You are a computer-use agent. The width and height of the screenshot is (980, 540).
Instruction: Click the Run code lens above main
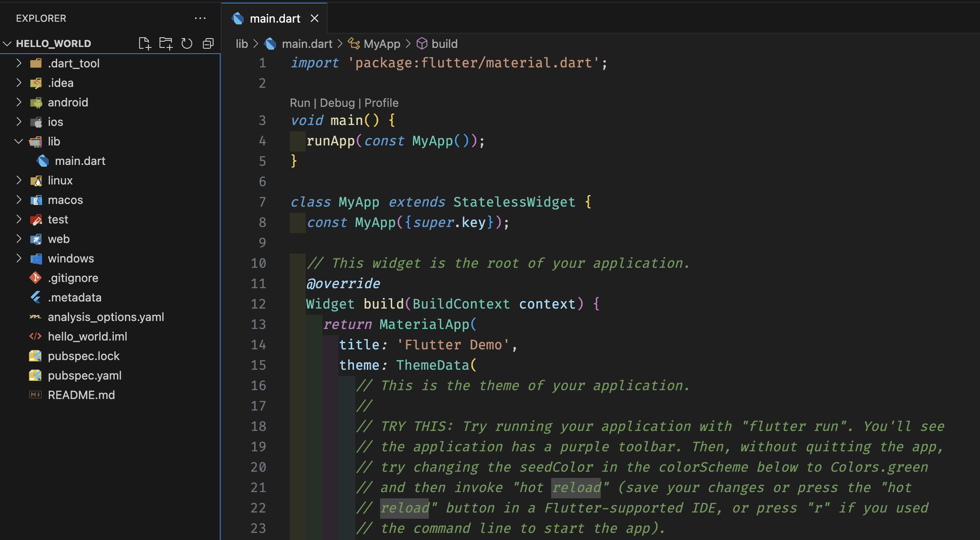299,103
